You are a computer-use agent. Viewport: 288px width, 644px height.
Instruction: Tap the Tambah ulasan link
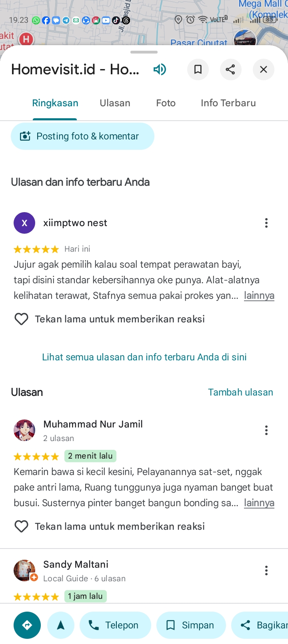coord(241,392)
